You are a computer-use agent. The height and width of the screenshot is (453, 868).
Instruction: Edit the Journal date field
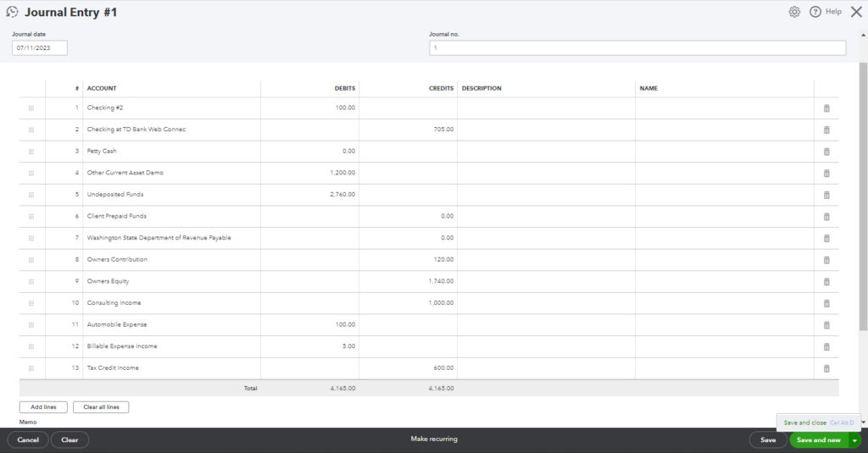40,48
